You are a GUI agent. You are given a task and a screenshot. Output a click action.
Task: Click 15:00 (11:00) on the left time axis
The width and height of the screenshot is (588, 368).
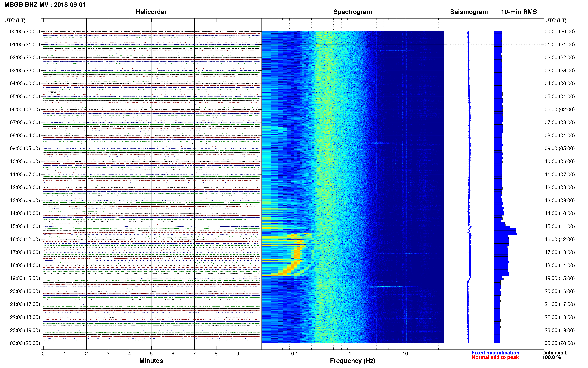[x=25, y=226]
